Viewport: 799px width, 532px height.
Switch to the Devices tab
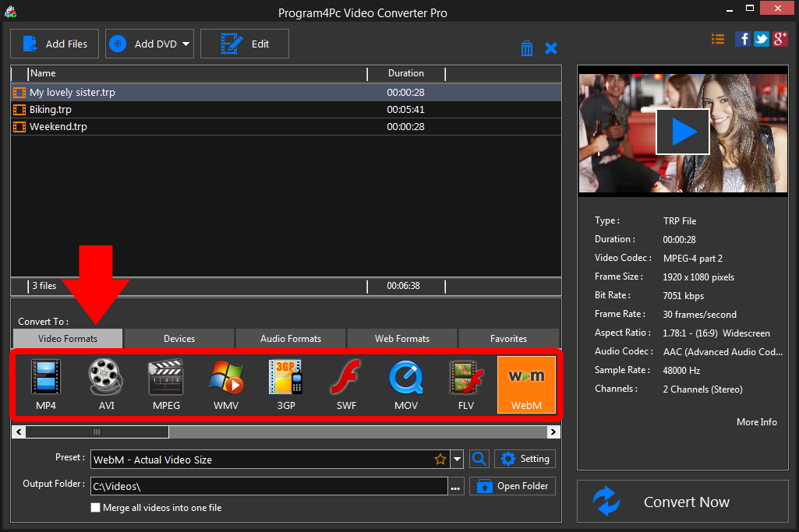tap(179, 338)
